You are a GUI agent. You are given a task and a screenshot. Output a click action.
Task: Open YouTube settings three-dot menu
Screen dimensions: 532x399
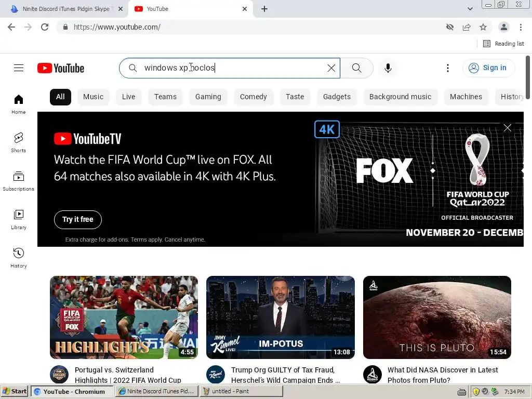pos(448,68)
